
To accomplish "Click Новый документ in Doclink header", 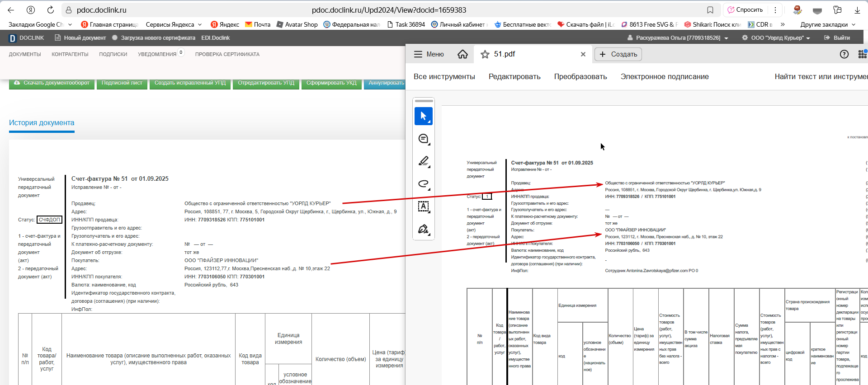I will click(x=80, y=38).
